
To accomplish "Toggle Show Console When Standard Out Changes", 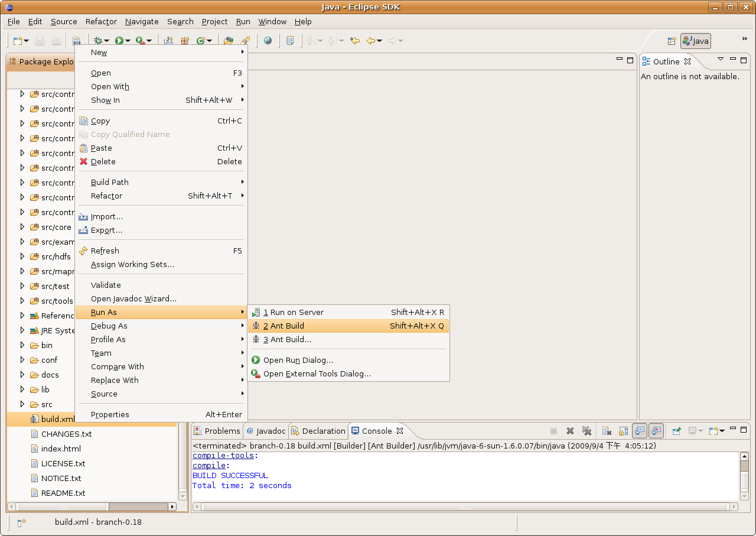I will click(x=640, y=431).
